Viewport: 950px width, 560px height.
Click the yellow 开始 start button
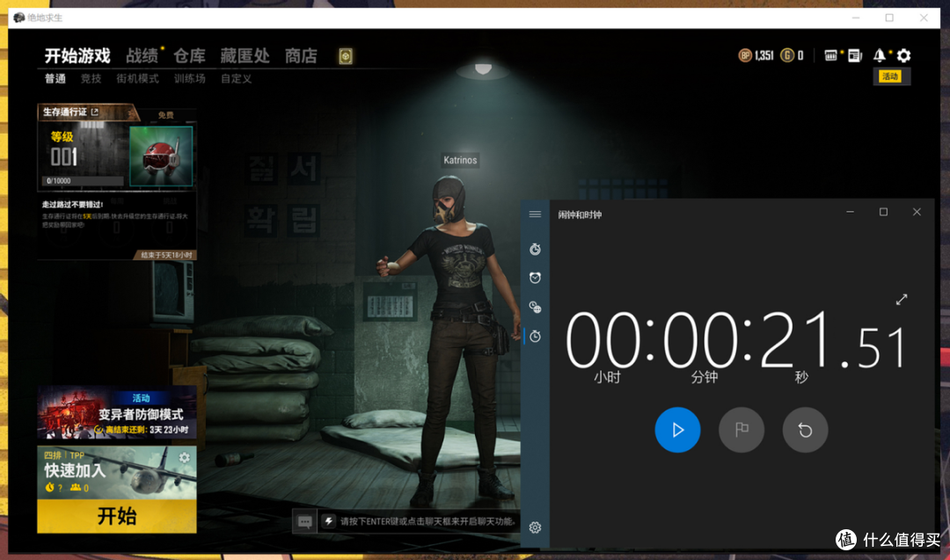[x=117, y=516]
